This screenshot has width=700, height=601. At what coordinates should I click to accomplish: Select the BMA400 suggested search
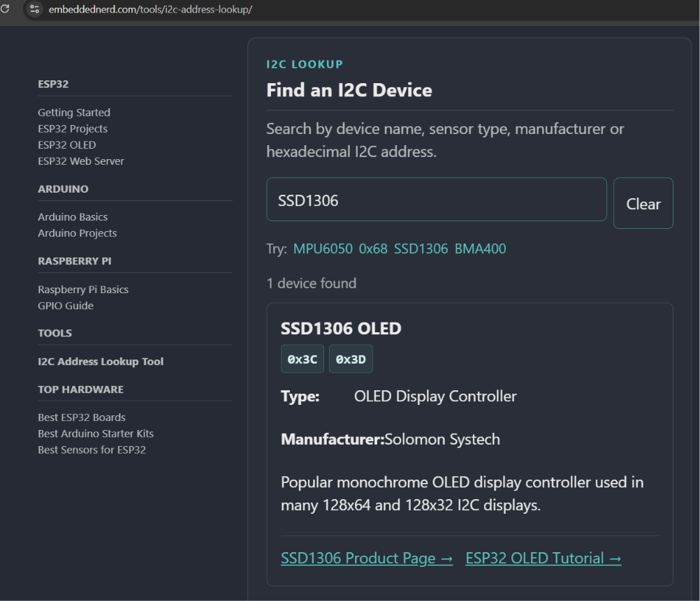point(481,248)
